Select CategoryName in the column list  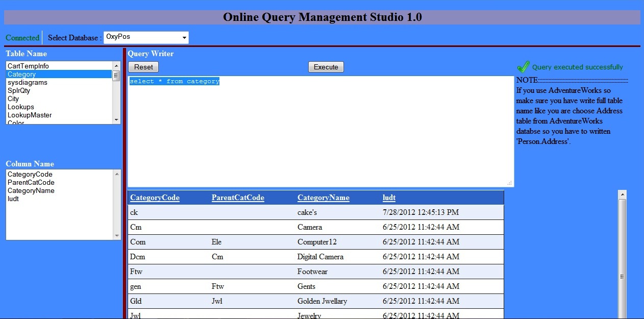(59, 190)
